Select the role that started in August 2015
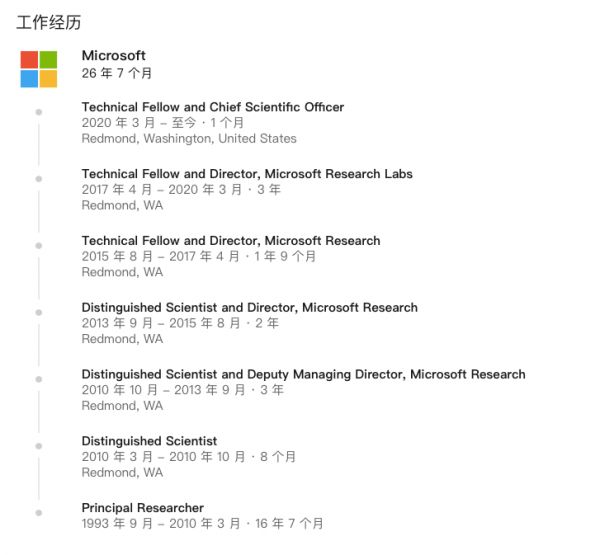The width and height of the screenshot is (600, 555). click(230, 241)
